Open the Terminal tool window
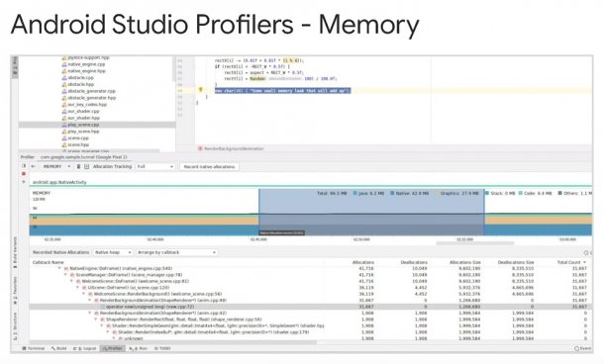This screenshot has height=364, width=604. [34, 348]
